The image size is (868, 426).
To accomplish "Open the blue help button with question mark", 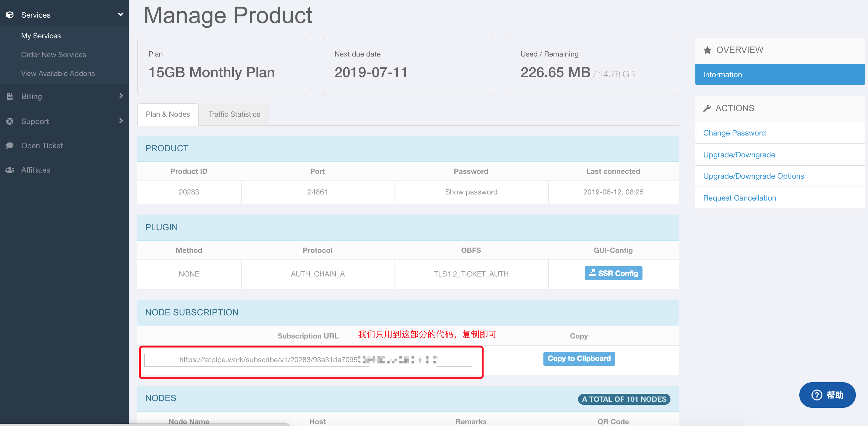I will click(x=827, y=395).
